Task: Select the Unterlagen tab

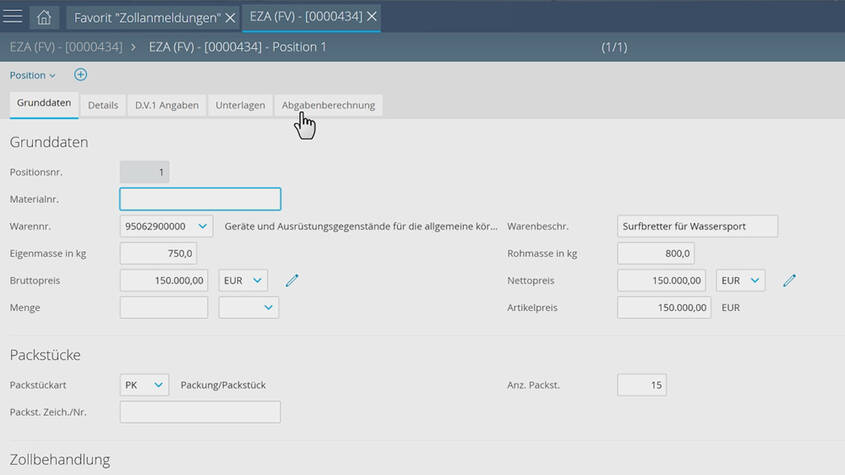Action: (240, 105)
